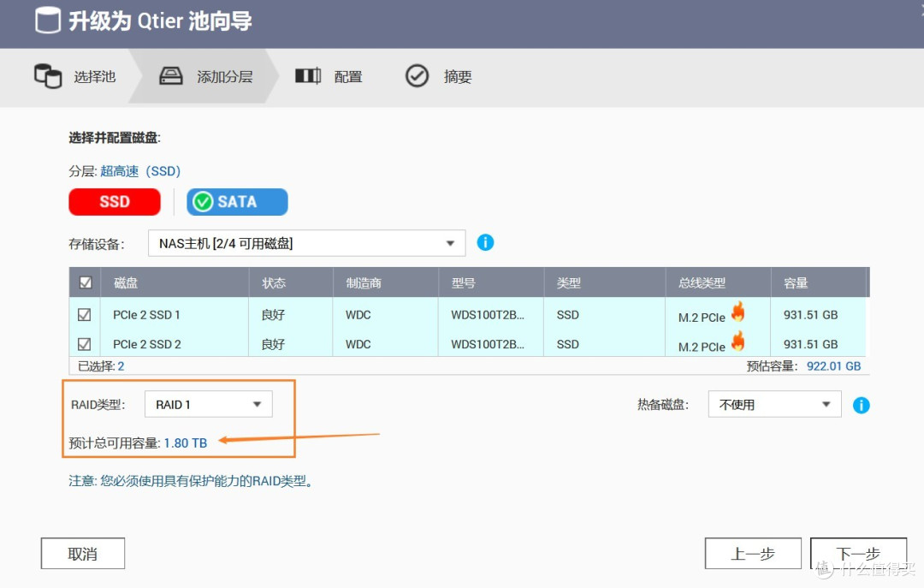
Task: Click the 选择池 step icon
Action: [48, 76]
